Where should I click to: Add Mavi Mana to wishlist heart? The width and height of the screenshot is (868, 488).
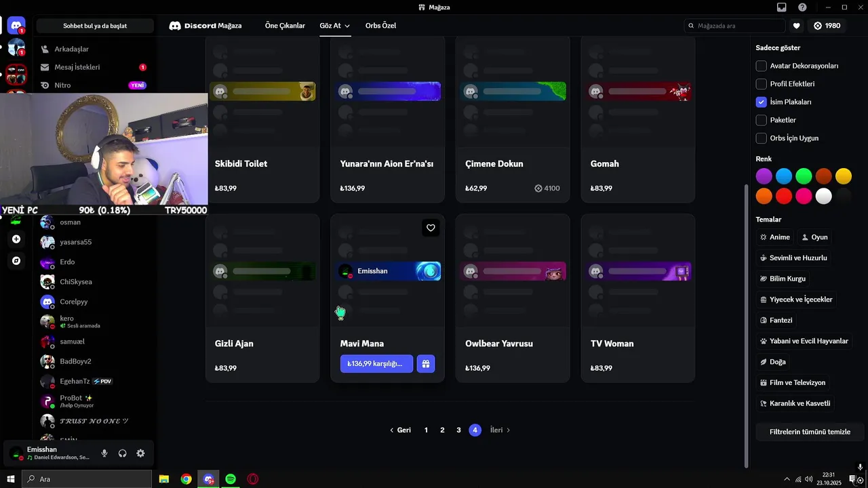(x=431, y=228)
